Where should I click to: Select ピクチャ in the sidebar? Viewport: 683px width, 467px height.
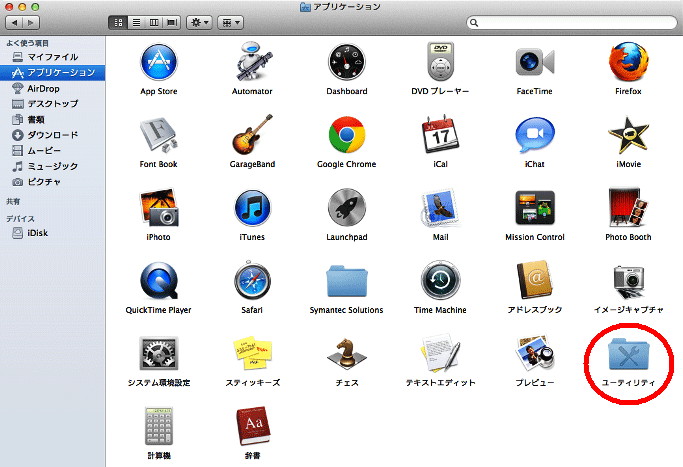52,182
